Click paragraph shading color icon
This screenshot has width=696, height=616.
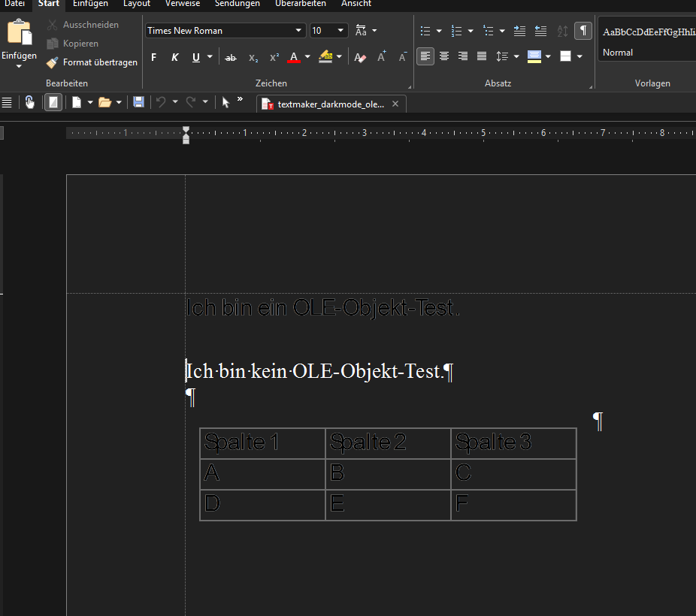pos(534,56)
